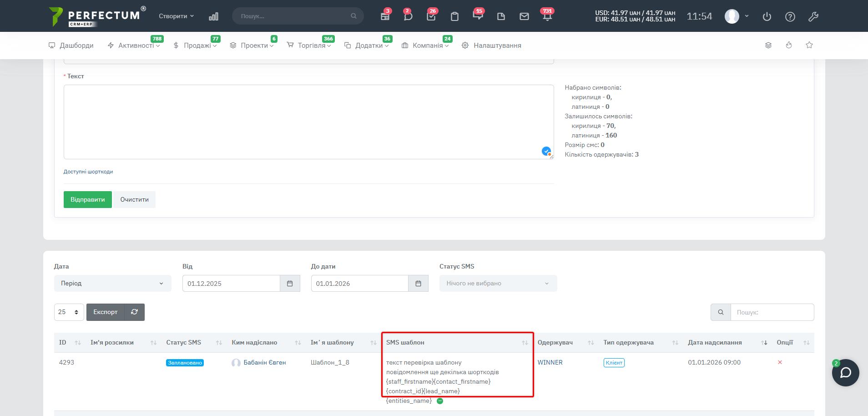The image size is (868, 416).
Task: Delete row 4293 with red cross
Action: click(x=780, y=362)
